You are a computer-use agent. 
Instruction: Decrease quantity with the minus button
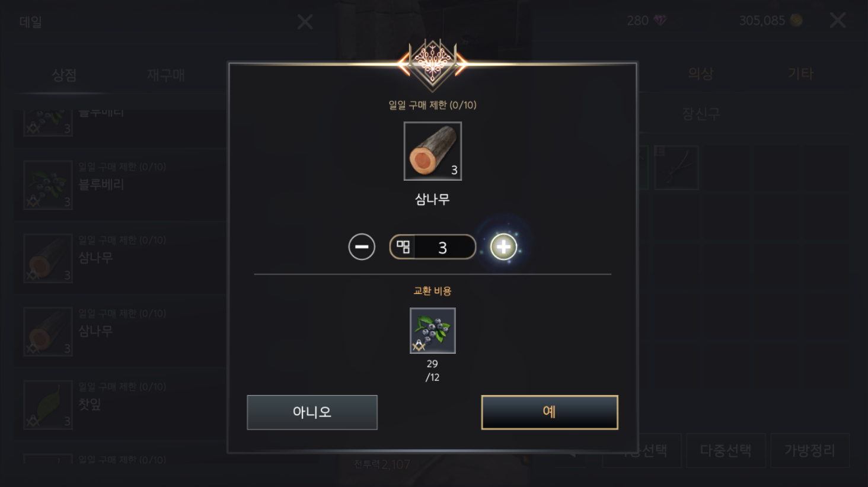[x=362, y=247]
